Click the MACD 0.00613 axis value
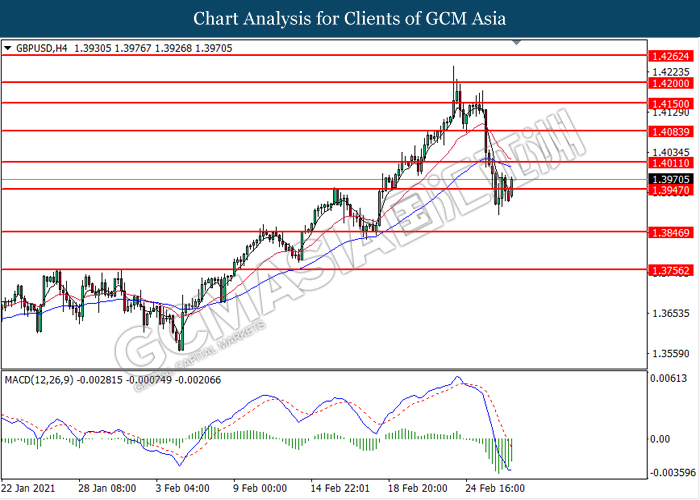Viewport: 700px width, 500px height. point(668,378)
